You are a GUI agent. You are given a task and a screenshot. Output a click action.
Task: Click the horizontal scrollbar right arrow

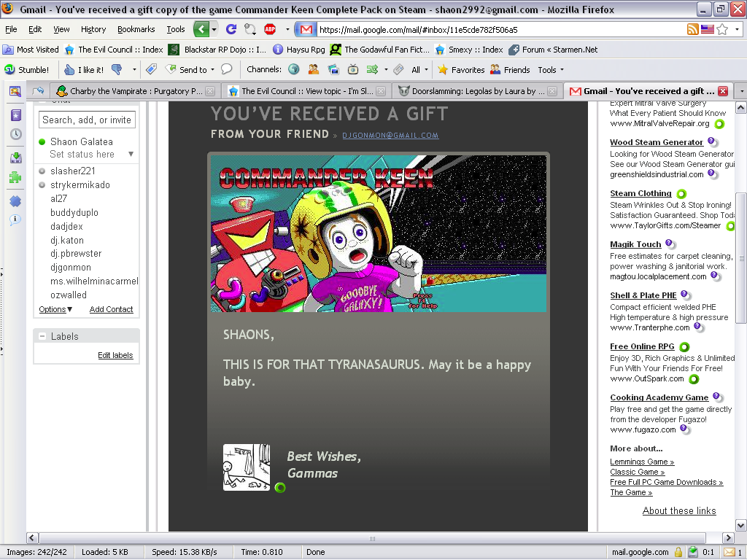727,538
